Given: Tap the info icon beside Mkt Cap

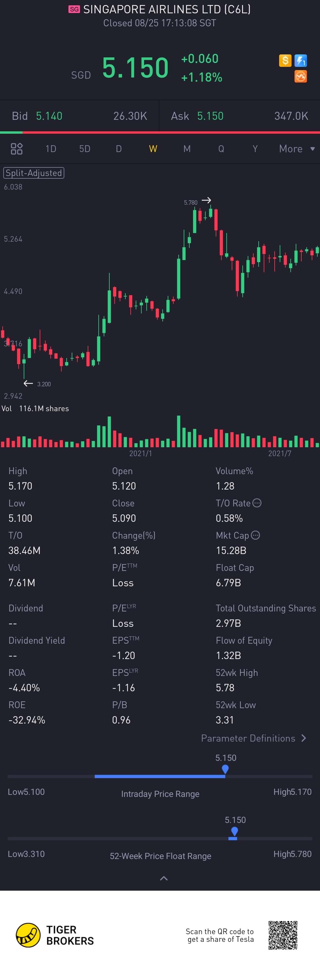Looking at the screenshot, I should click(256, 535).
